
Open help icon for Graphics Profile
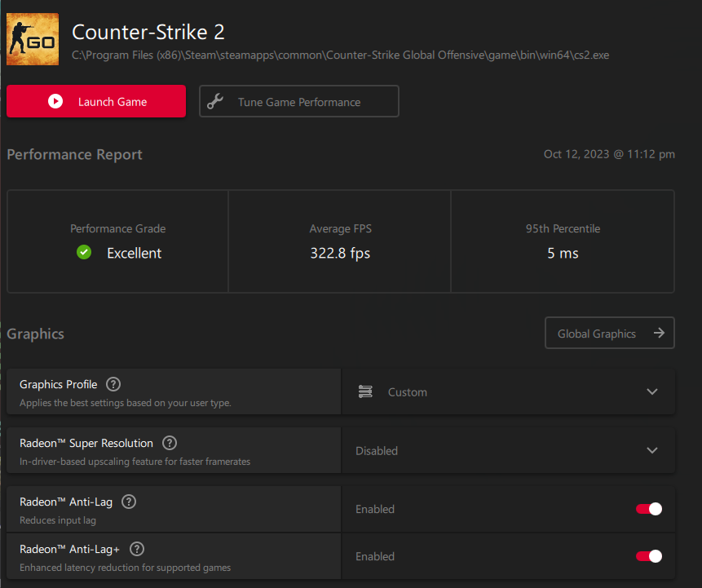(x=113, y=384)
